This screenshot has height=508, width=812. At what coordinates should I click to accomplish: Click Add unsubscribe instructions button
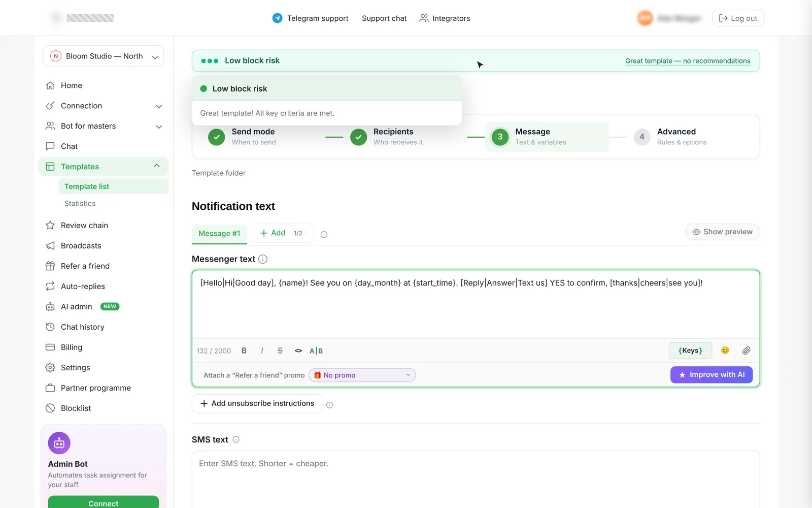[x=257, y=403]
